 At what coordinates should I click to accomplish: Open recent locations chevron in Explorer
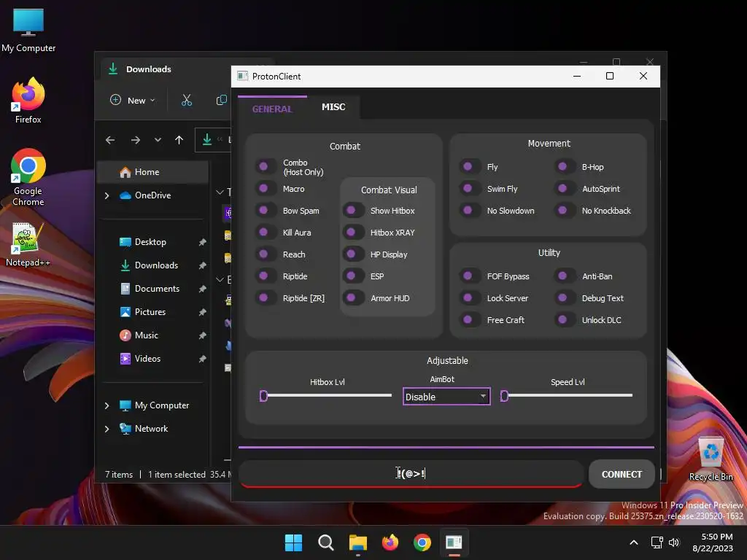pyautogui.click(x=158, y=140)
